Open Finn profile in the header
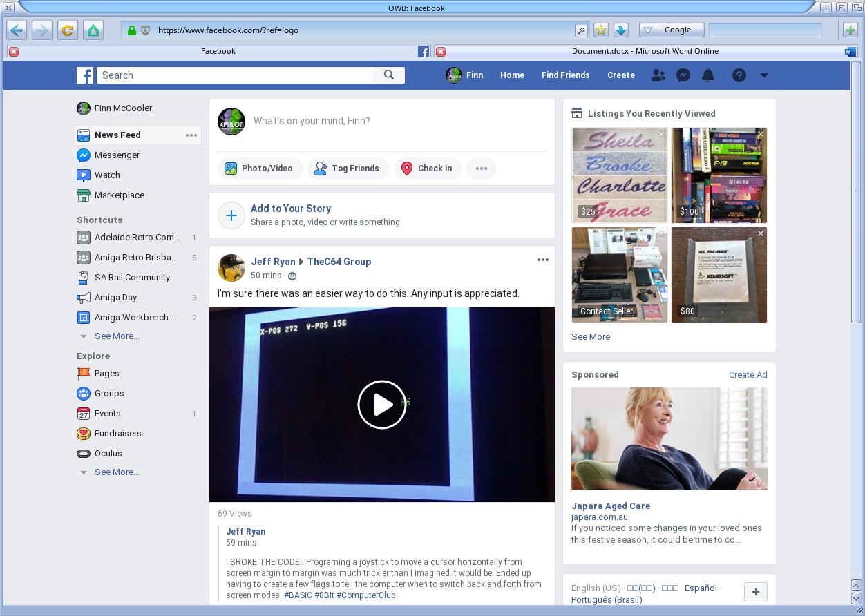This screenshot has height=616, width=865. 464,75
